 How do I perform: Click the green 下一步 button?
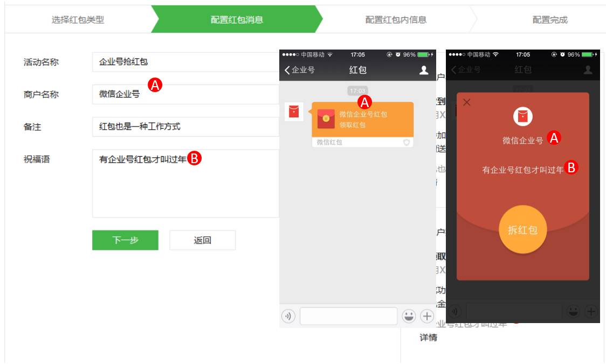tap(125, 240)
